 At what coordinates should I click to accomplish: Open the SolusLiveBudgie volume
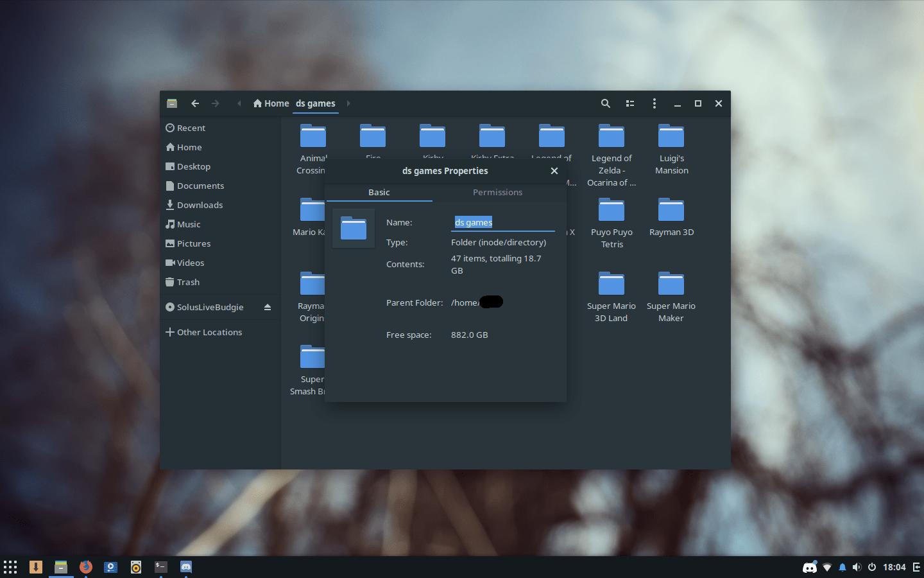point(210,307)
